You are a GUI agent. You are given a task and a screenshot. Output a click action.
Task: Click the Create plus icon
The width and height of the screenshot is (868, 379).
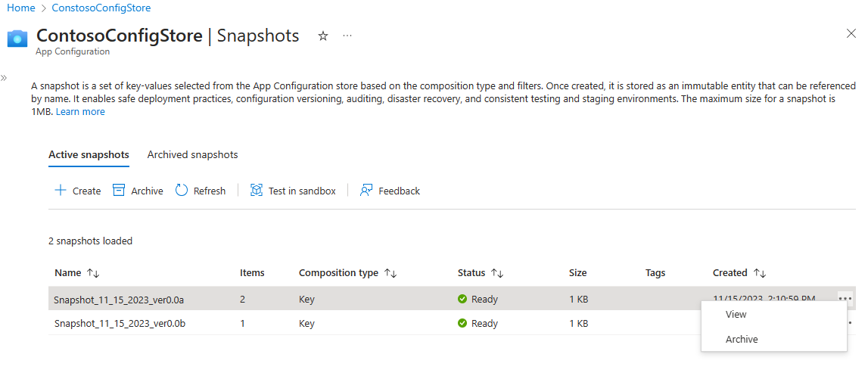60,191
